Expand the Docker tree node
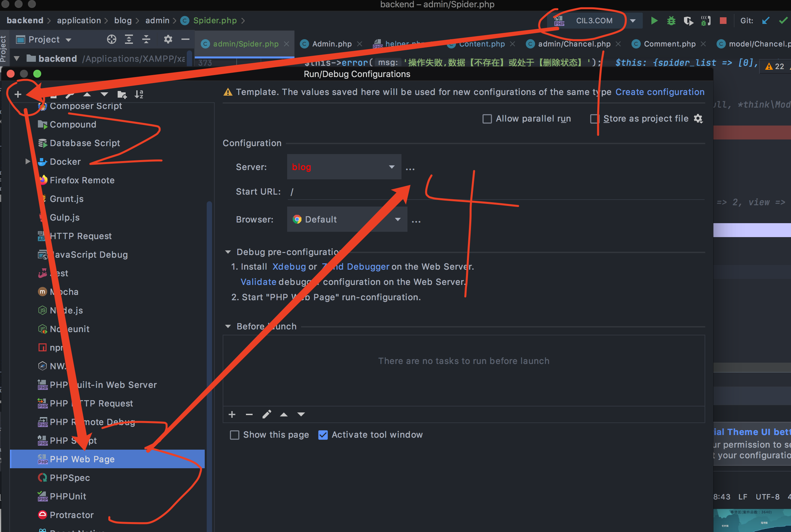The width and height of the screenshot is (791, 532). tap(28, 161)
